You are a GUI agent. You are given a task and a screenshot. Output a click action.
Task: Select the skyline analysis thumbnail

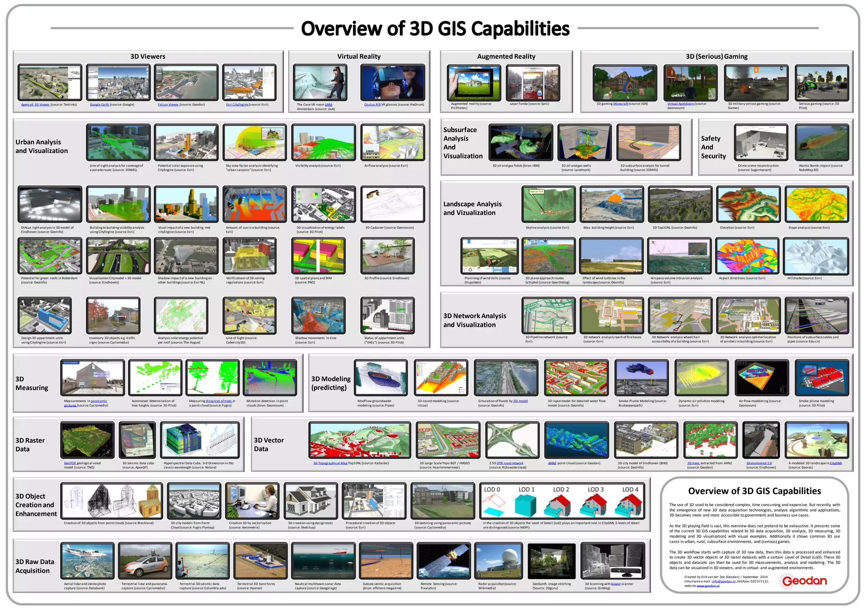coord(548,204)
